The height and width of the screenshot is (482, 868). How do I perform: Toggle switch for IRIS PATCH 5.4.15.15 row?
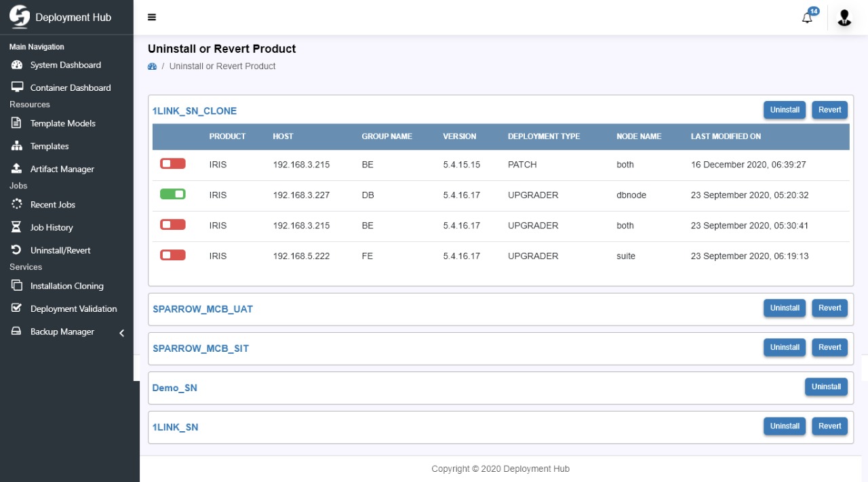[173, 163]
